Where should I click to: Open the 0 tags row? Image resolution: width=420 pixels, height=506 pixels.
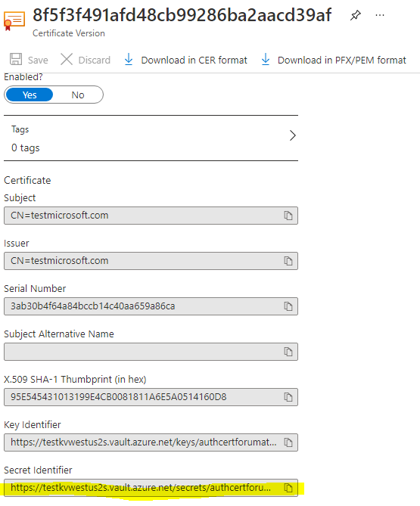coord(151,138)
